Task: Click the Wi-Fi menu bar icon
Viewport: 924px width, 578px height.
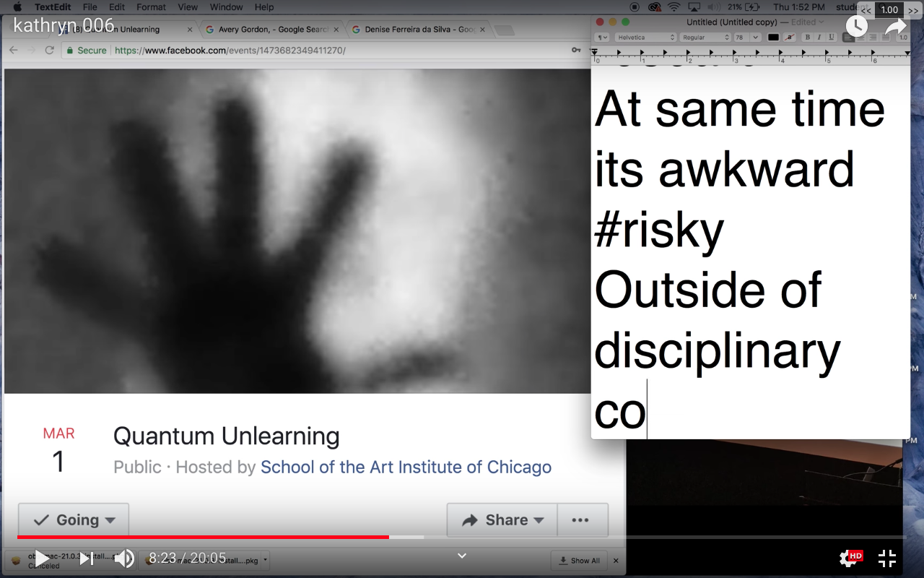Action: tap(674, 7)
